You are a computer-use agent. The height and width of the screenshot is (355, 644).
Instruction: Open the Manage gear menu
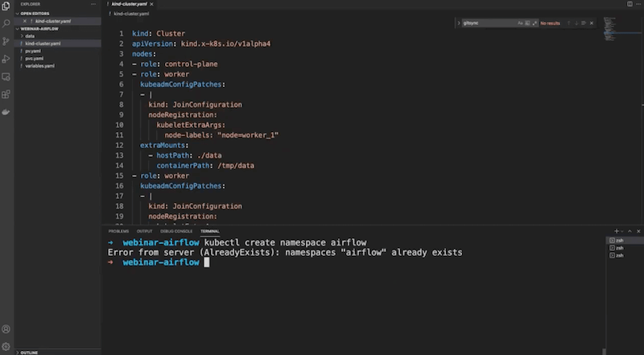[6, 346]
